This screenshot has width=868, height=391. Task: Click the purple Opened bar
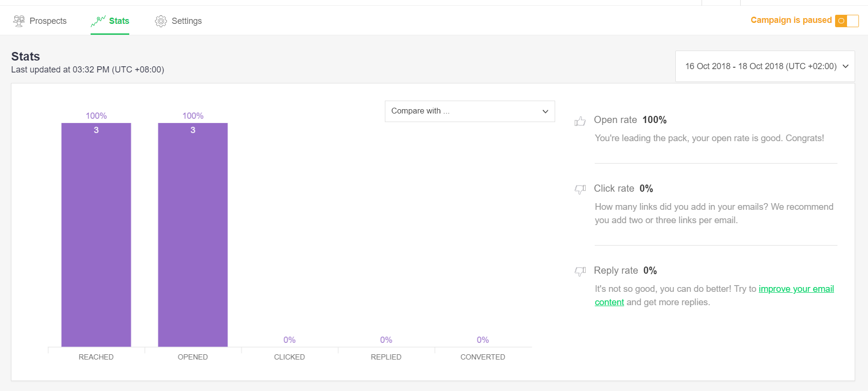[x=193, y=235]
